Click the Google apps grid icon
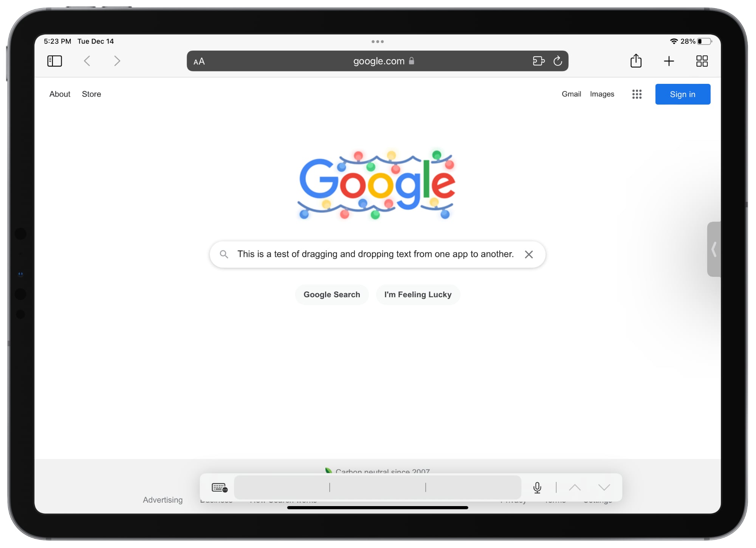Image resolution: width=756 pixels, height=548 pixels. pyautogui.click(x=637, y=94)
